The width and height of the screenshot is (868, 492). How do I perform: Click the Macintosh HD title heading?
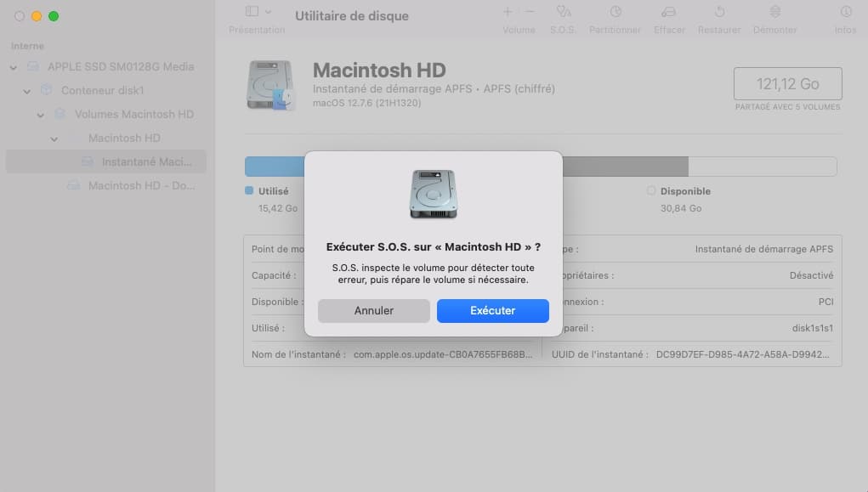tap(379, 71)
